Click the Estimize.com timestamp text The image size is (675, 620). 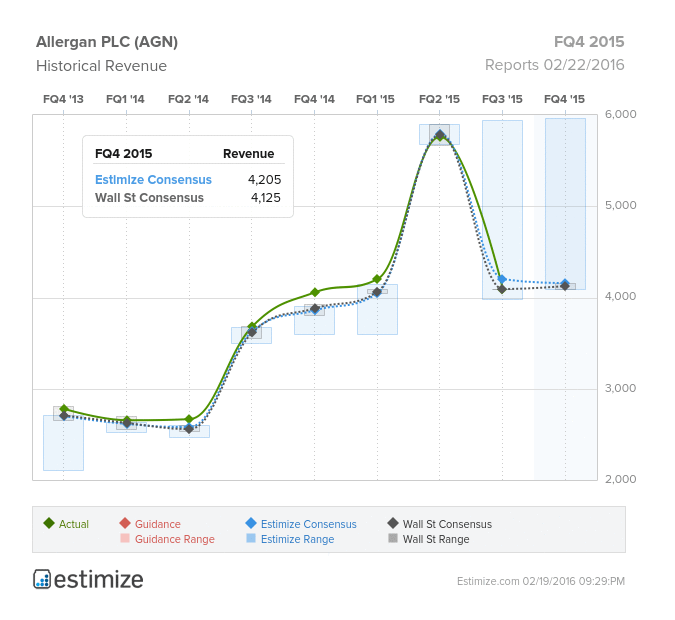pos(541,581)
